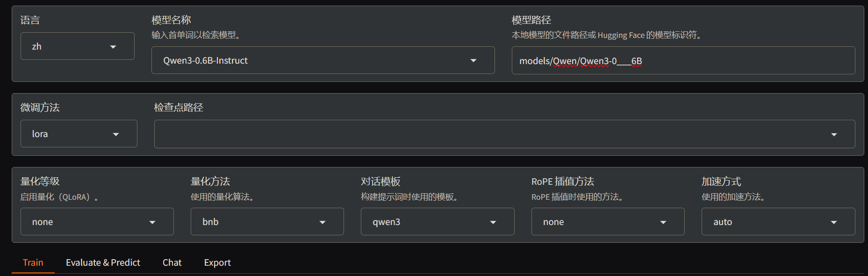Open the qwen3 chat template dropdown
The height and width of the screenshot is (276, 868).
pyautogui.click(x=438, y=222)
